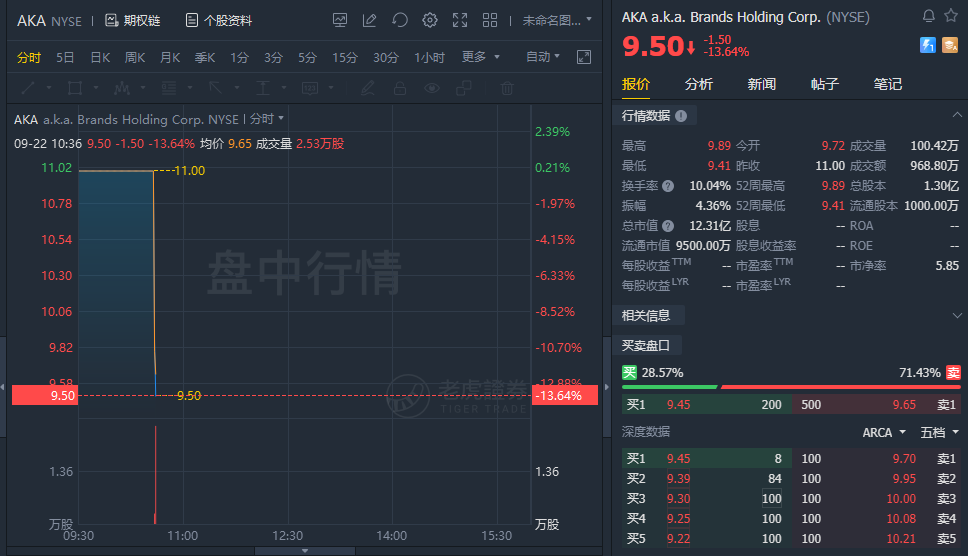
Task: Open the 自动 auto scale dropdown
Action: pyautogui.click(x=543, y=57)
